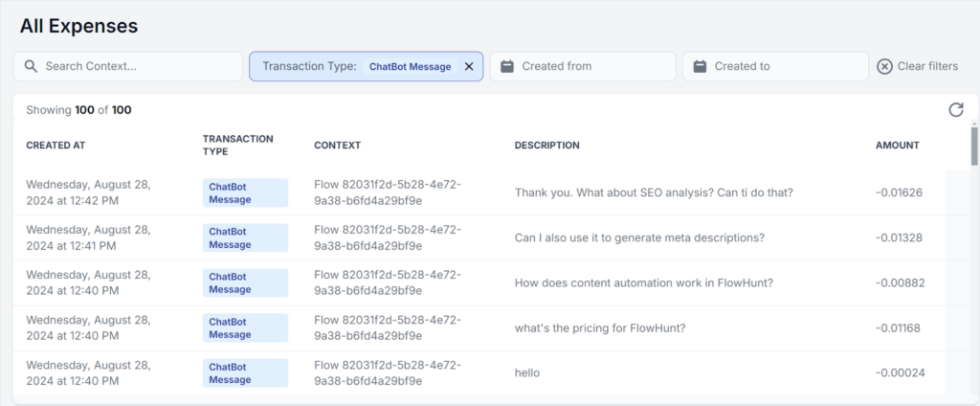Viewport: 980px width, 406px height.
Task: Click the calendar icon in Created to
Action: (700, 67)
